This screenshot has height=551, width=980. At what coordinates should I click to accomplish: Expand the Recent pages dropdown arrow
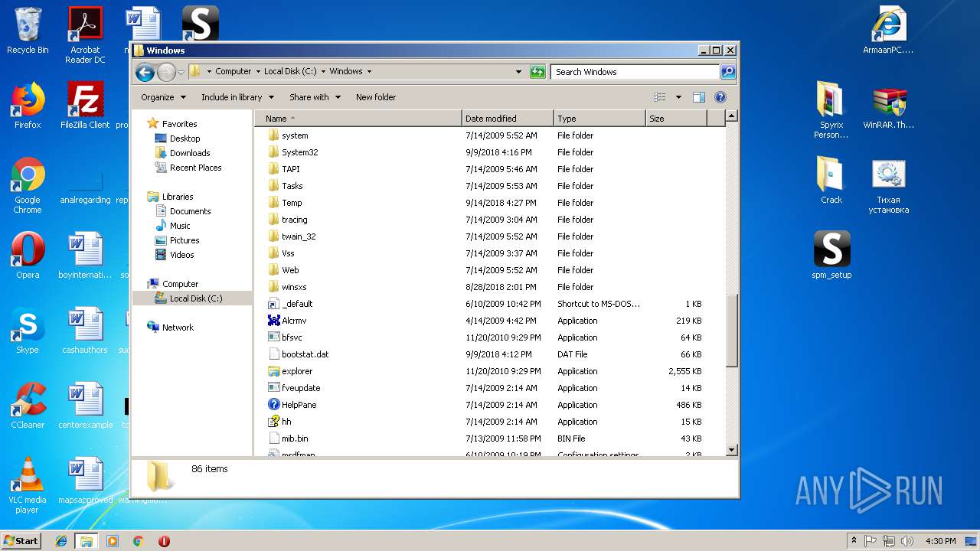(181, 72)
